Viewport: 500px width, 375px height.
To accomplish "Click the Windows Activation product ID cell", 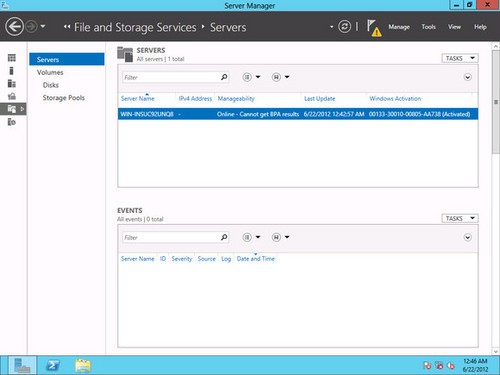I will [419, 114].
